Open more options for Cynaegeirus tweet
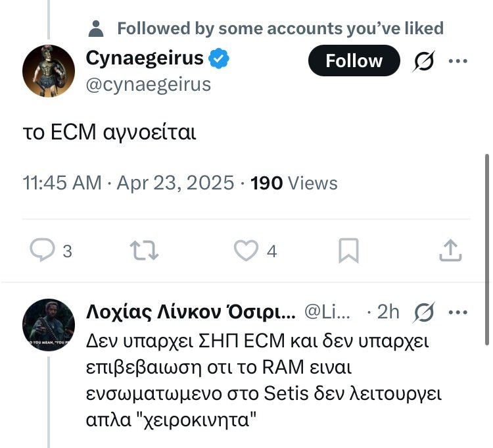 [457, 61]
